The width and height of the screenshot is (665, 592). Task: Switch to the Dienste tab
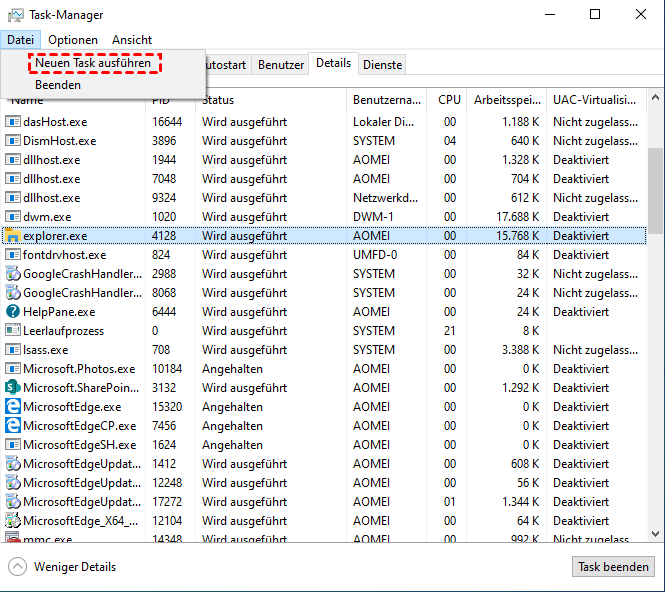click(383, 65)
